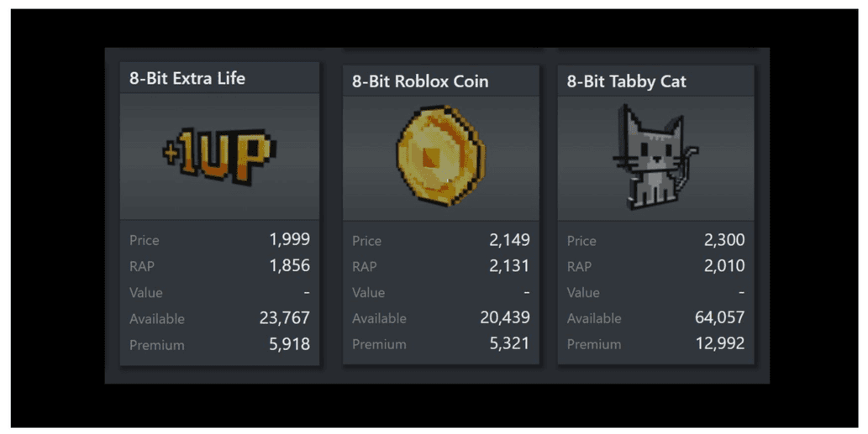Screen dimensions: 868x434
Task: Select Roblox Coin Premium count 5,321
Action: 509,343
